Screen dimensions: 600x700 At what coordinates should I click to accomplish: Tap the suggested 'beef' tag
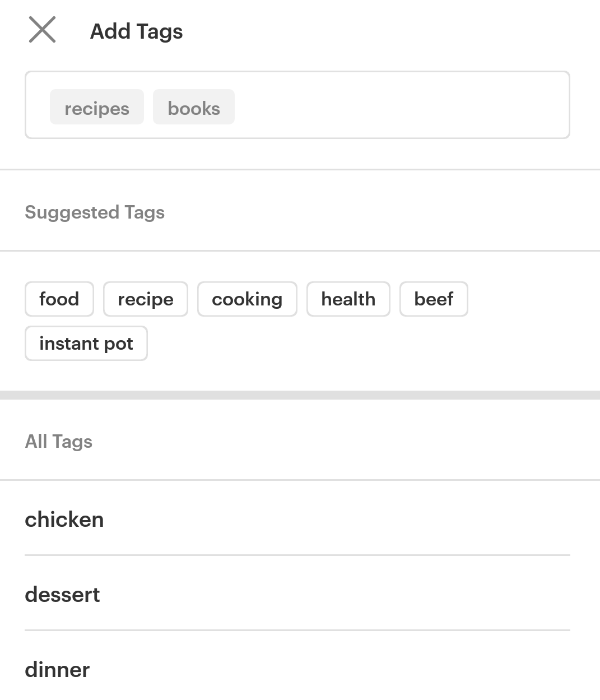tap(434, 299)
